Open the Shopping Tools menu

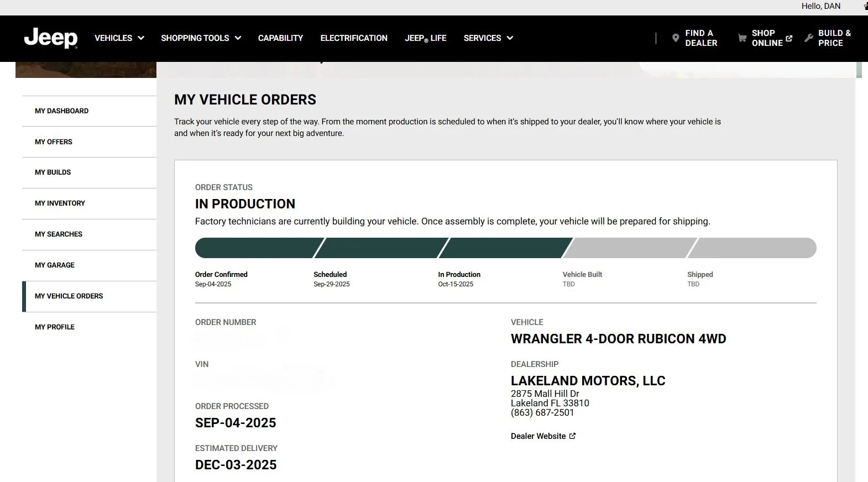click(x=201, y=38)
